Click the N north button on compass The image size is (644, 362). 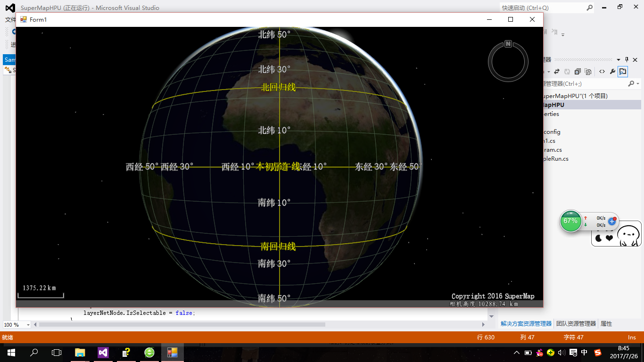pos(508,44)
